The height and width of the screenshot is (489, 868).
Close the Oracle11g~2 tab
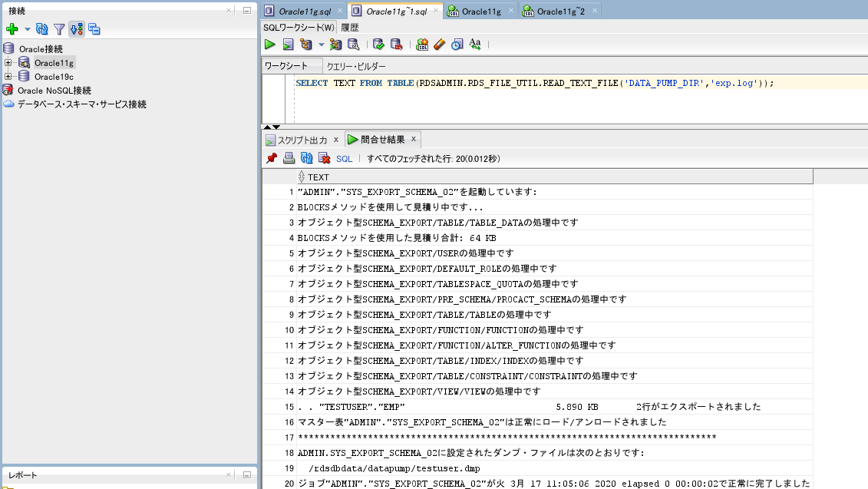[x=595, y=11]
